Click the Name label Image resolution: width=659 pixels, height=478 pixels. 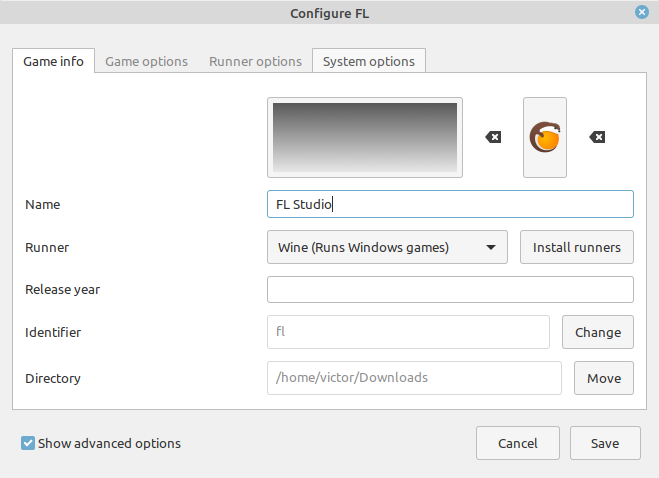click(42, 205)
